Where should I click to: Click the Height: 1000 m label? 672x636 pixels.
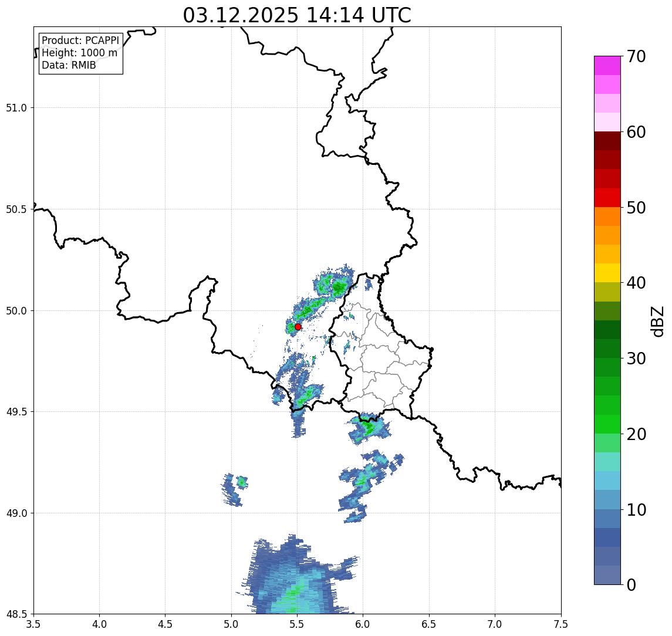coord(79,53)
